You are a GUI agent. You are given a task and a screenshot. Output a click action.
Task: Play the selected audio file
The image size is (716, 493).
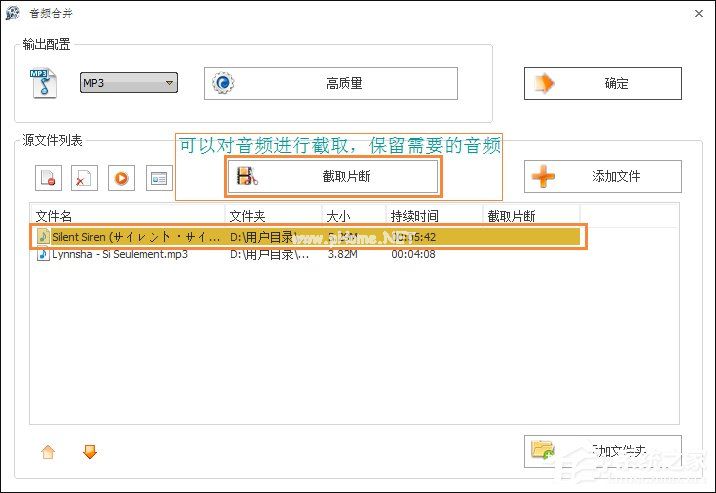pos(121,178)
